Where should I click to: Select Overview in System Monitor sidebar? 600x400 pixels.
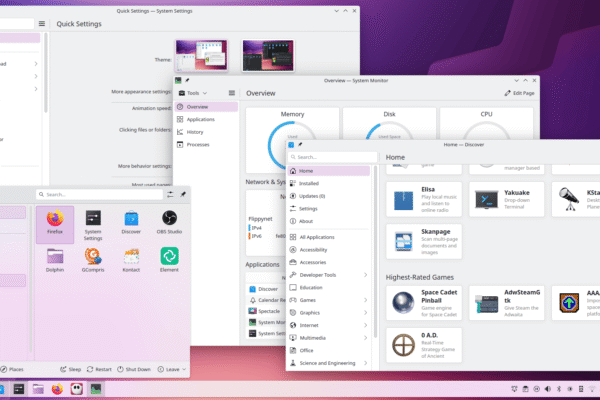(206, 107)
